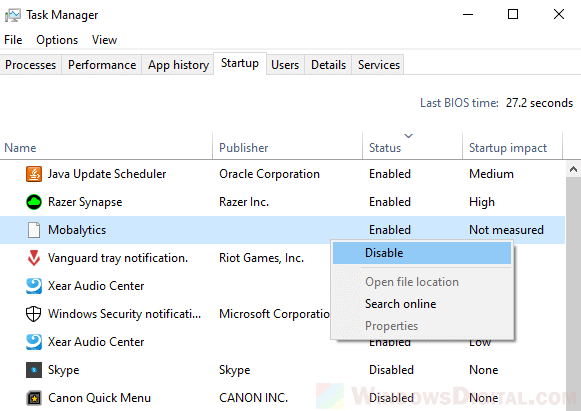Select the Mobalytics entry name

coord(77,230)
